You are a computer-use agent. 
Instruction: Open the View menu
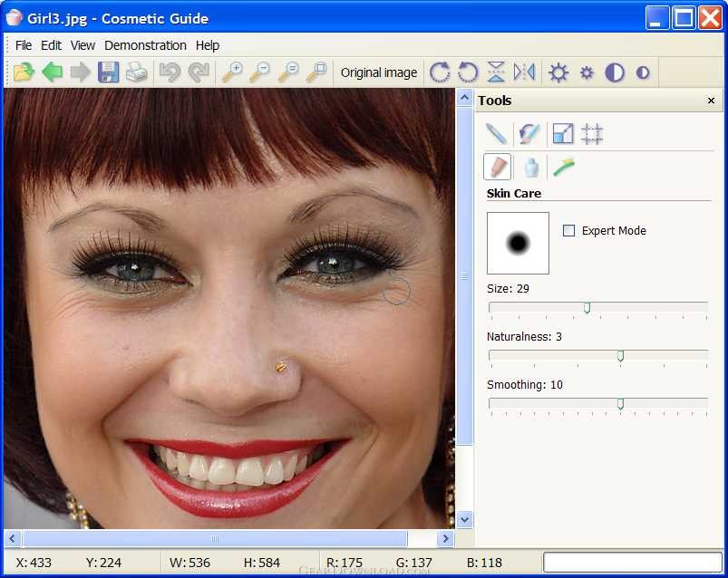[x=83, y=45]
